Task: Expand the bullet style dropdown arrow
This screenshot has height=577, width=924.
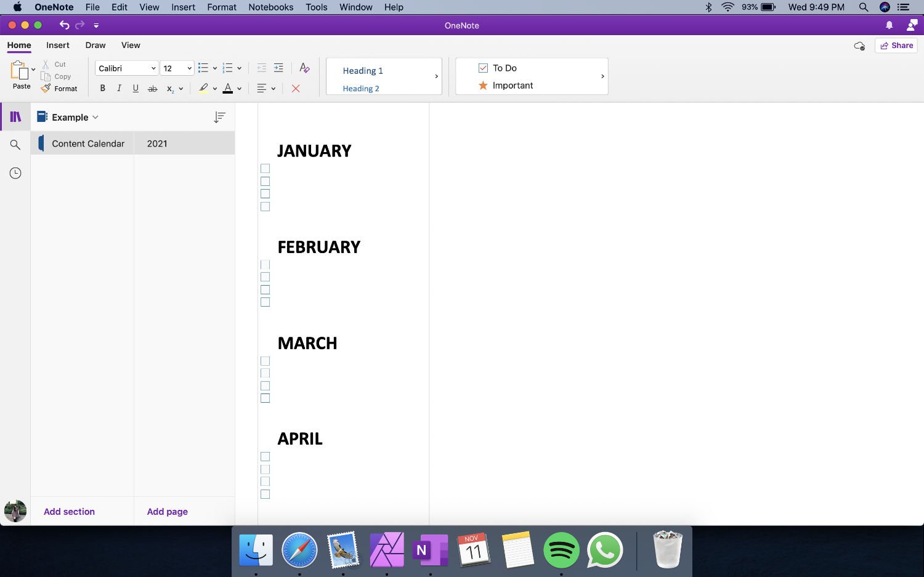Action: click(x=214, y=68)
